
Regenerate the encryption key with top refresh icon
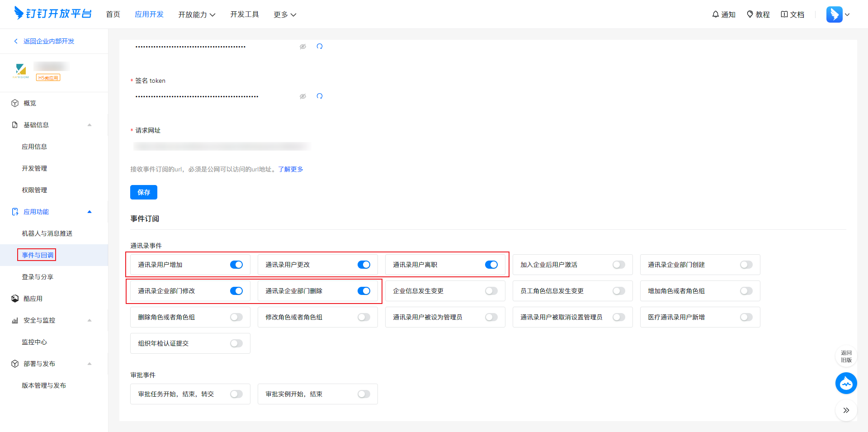click(x=320, y=47)
